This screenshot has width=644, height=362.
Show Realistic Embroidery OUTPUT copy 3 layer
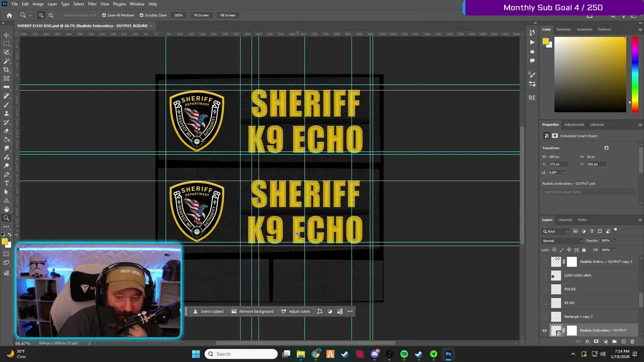544,261
